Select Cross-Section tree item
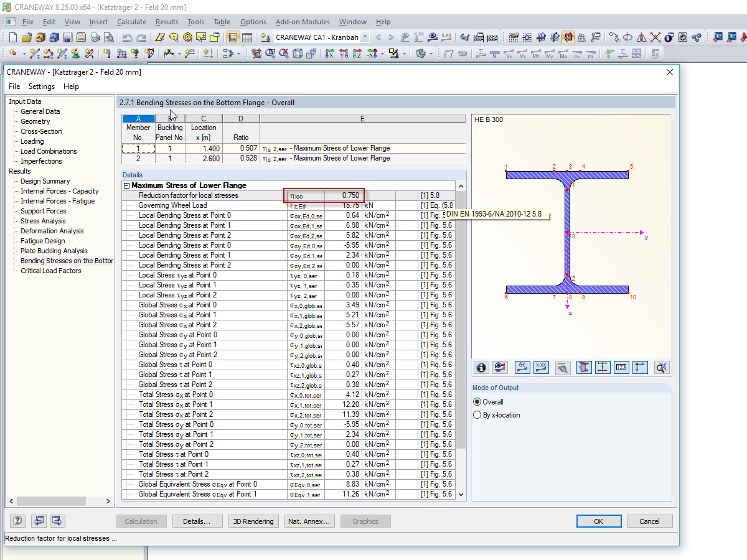Screen dimensions: 747x560 click(41, 131)
